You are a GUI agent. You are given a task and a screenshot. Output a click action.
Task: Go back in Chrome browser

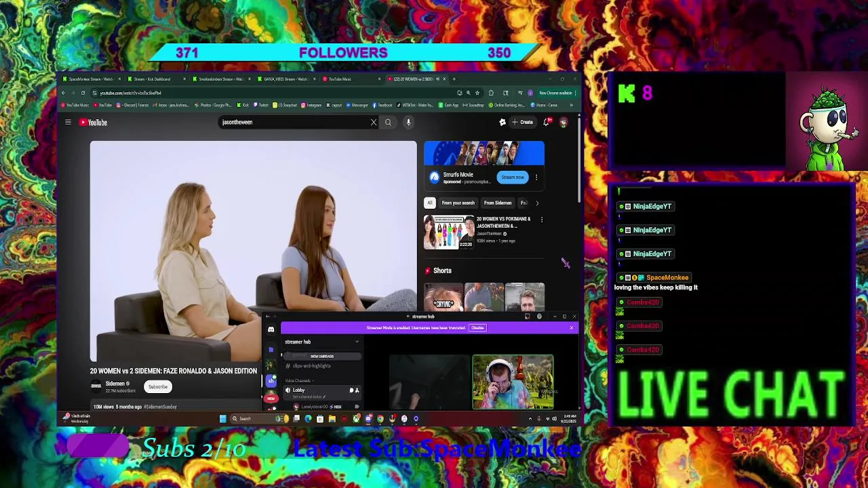63,93
